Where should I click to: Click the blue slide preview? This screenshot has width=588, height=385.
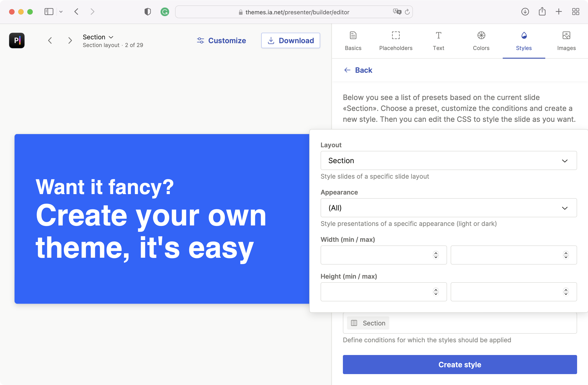tap(162, 219)
